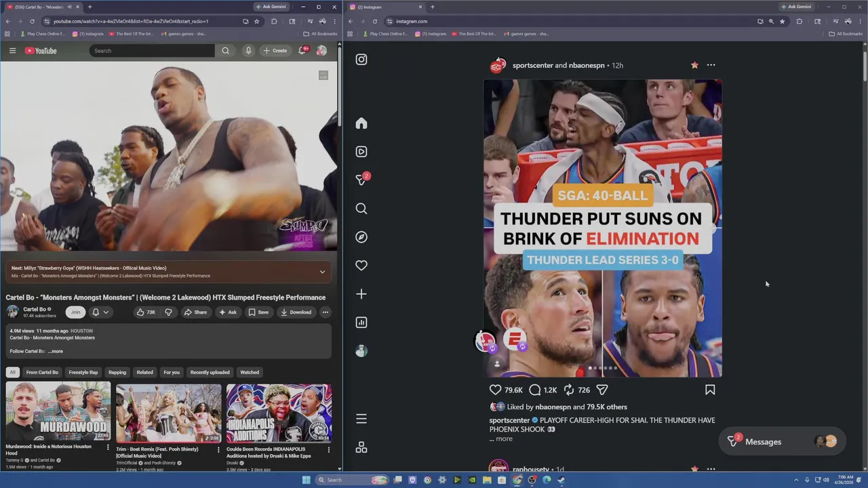868x488 pixels.
Task: Save video to playlist button
Action: tap(258, 312)
